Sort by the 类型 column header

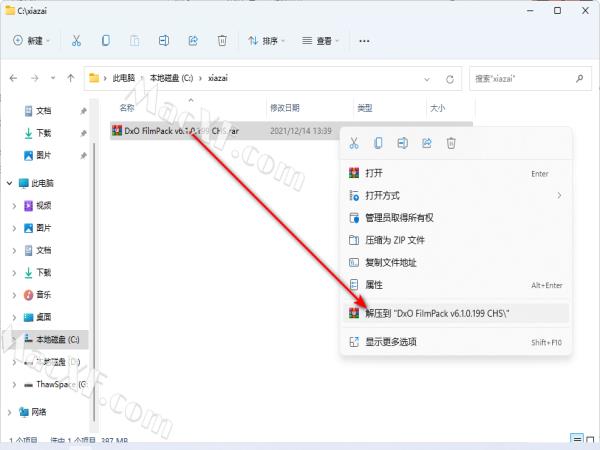coord(365,108)
